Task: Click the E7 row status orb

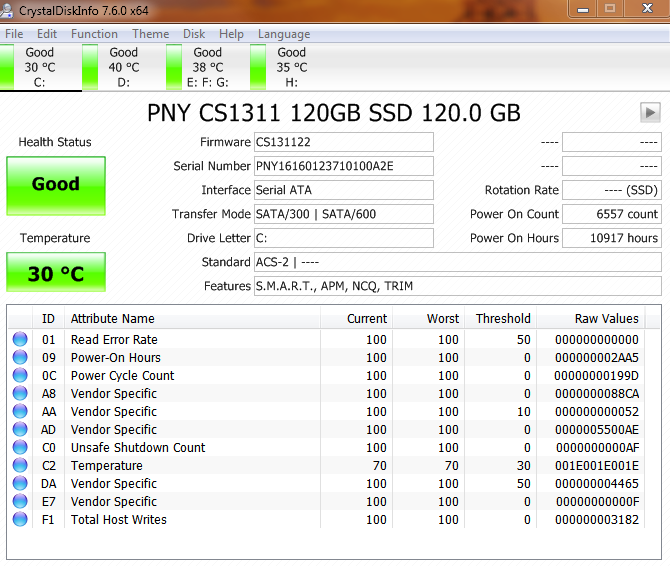Action: [x=20, y=501]
